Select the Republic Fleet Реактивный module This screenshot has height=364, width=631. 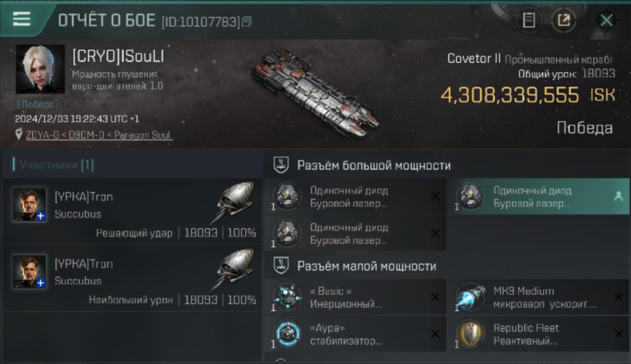(x=538, y=334)
